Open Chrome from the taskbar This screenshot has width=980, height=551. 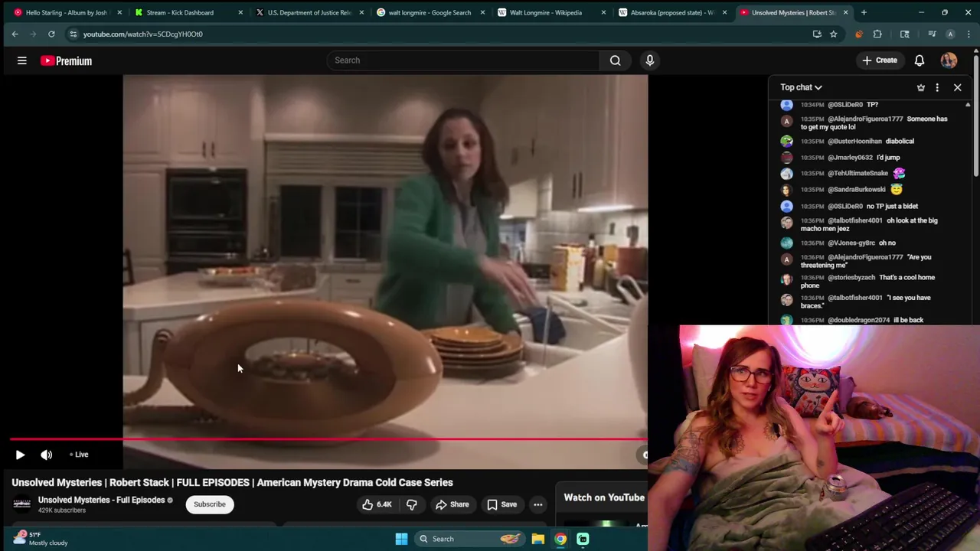coord(560,539)
